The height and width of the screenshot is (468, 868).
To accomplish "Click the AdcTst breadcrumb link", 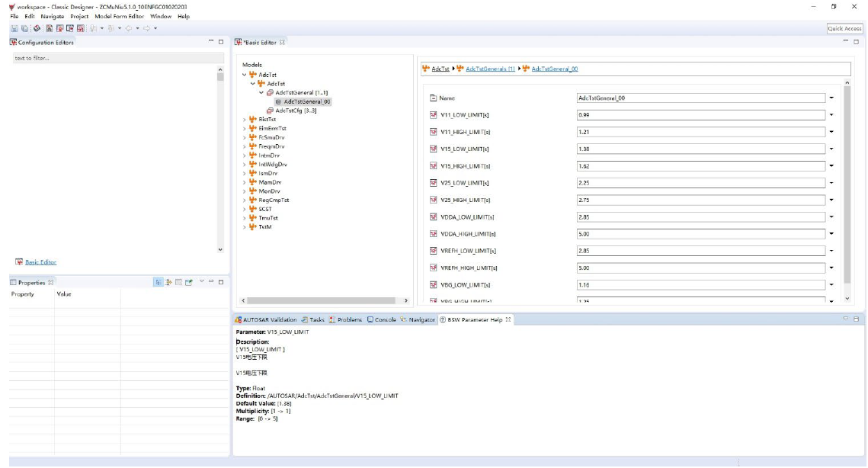I will point(440,69).
